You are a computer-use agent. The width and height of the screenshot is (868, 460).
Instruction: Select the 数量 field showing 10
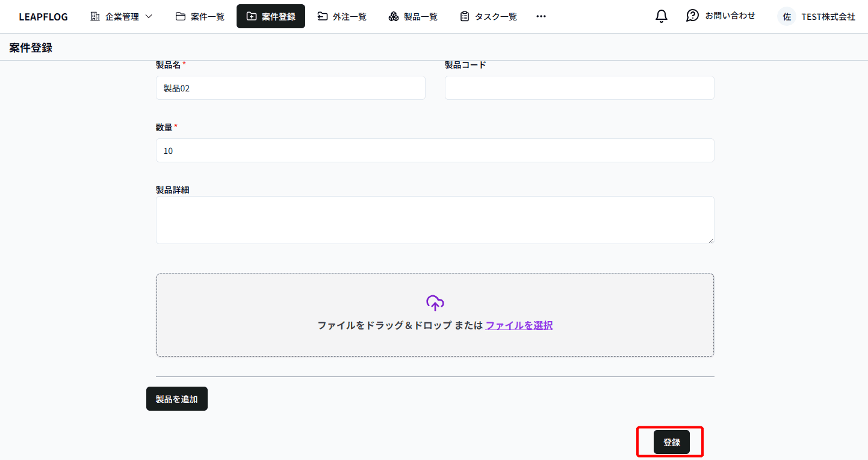435,150
